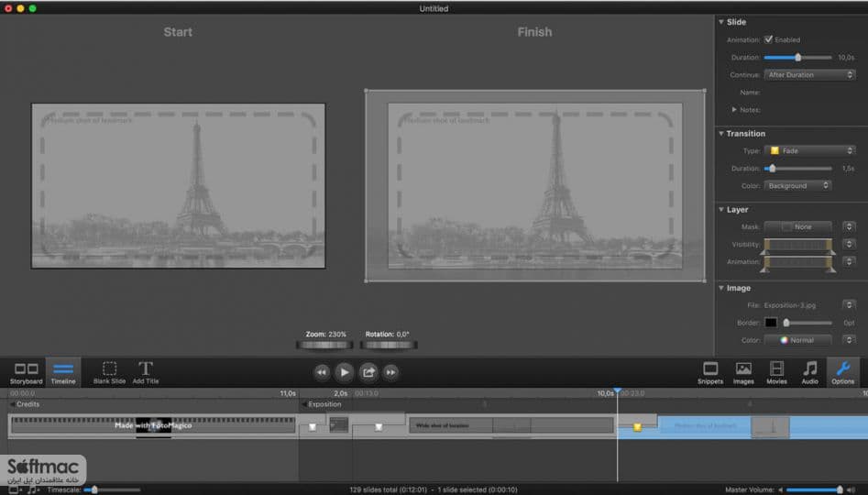Switch to Storyboard view

[26, 373]
